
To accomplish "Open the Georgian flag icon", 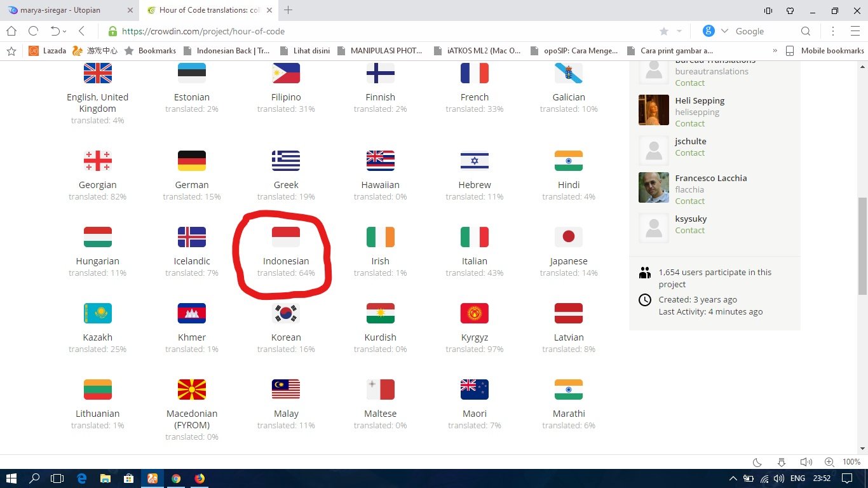I will click(x=98, y=161).
